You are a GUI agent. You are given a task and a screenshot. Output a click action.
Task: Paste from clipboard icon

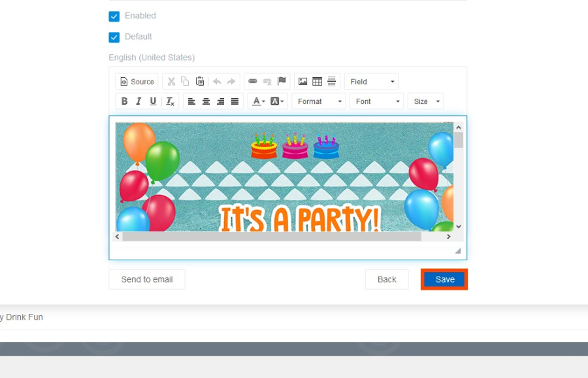(200, 82)
